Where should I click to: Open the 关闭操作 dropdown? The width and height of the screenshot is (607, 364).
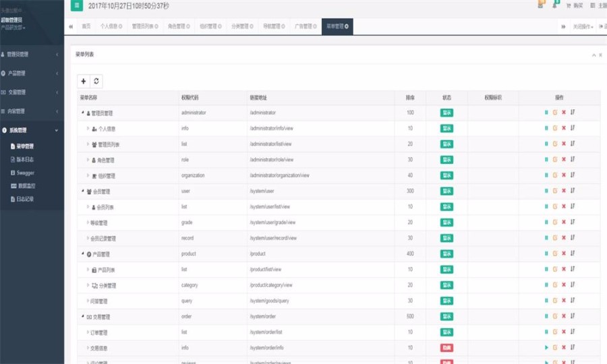(583, 27)
